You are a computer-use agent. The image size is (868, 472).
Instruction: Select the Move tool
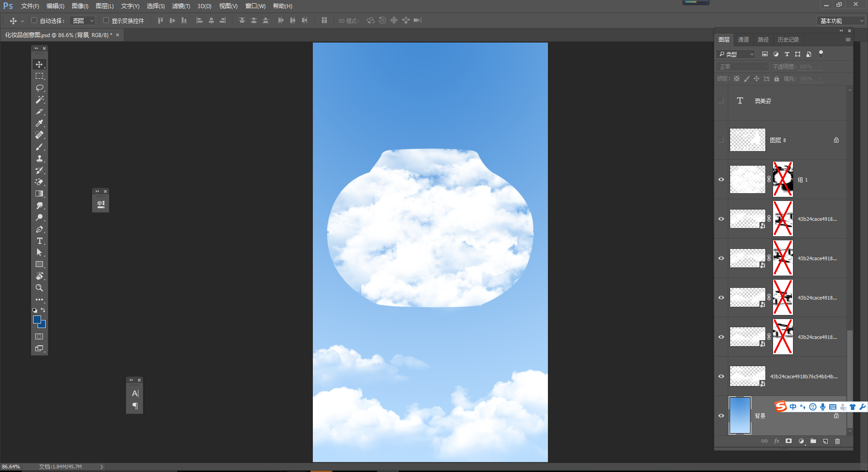tap(39, 65)
